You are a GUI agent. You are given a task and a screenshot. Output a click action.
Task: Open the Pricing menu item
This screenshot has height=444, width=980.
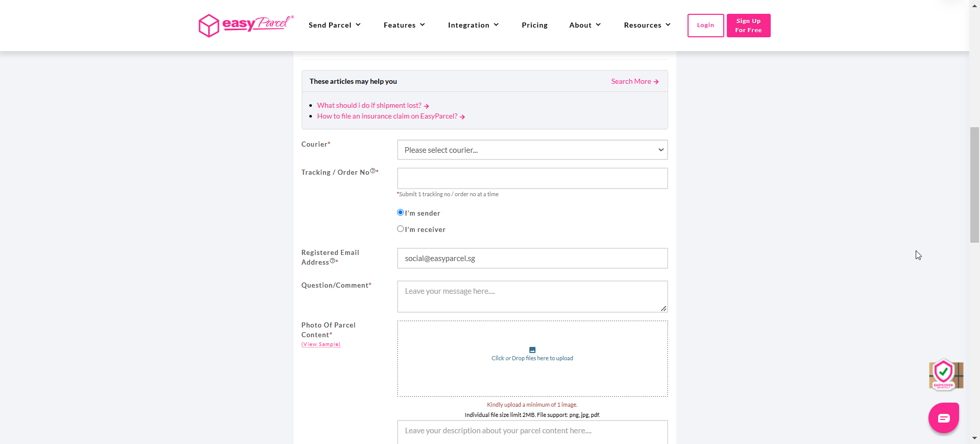click(534, 25)
